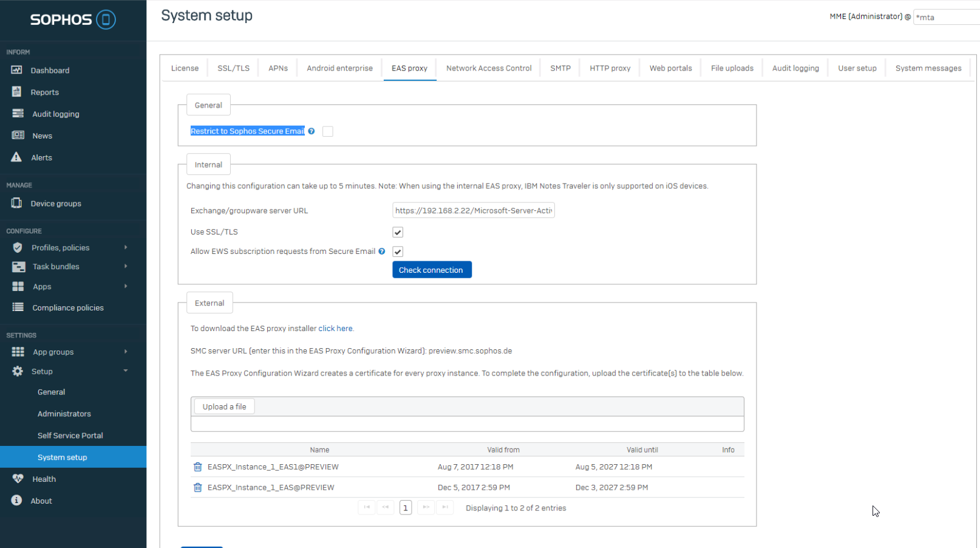Open the HTTP proxy tab
The height and width of the screenshot is (548, 980).
pos(610,68)
